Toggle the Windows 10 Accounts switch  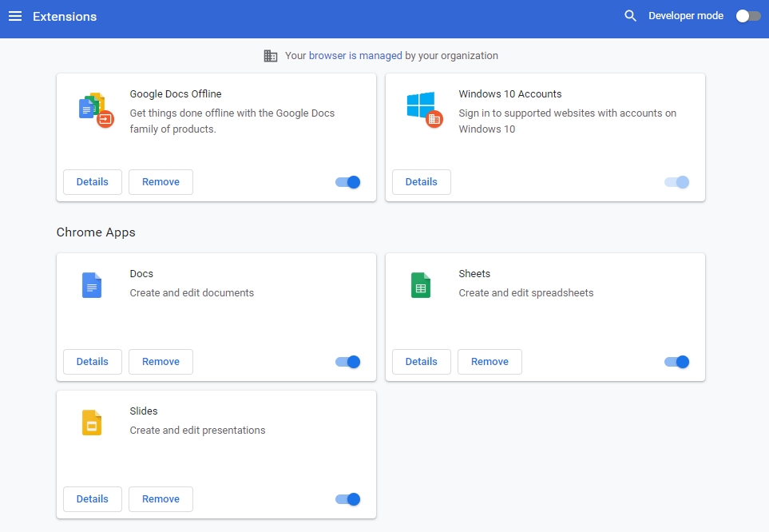[677, 182]
